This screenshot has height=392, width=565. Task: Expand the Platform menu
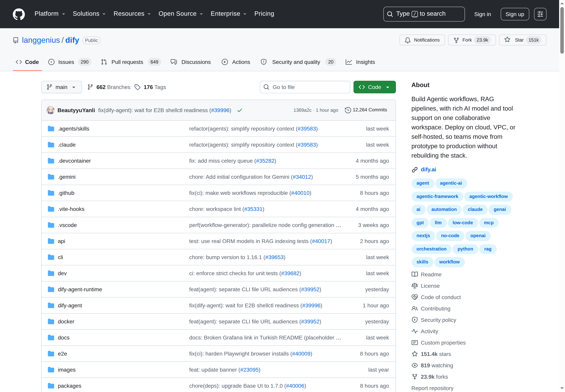point(50,14)
